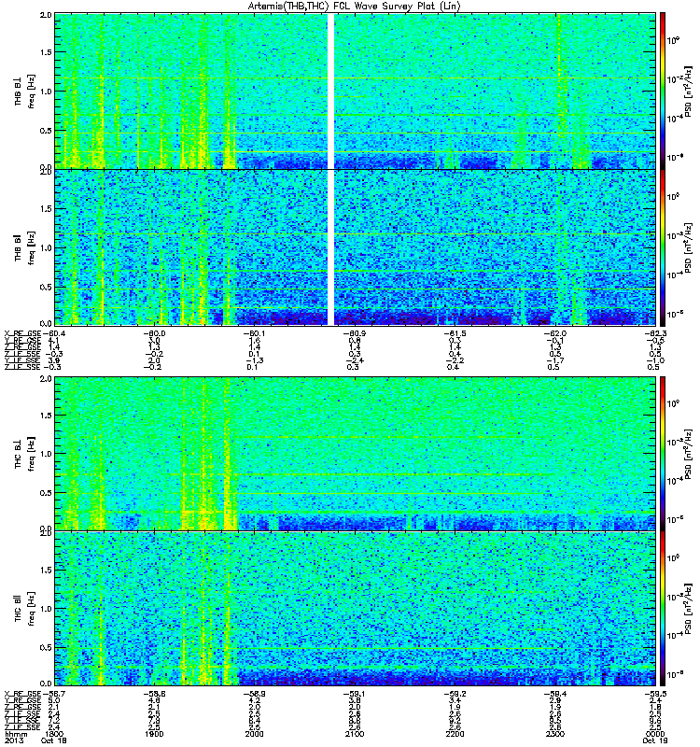The height and width of the screenshot is (747, 700).
Task: Click the 2.0 tick of the THB B-perpendicular axis
Action: tap(46, 15)
